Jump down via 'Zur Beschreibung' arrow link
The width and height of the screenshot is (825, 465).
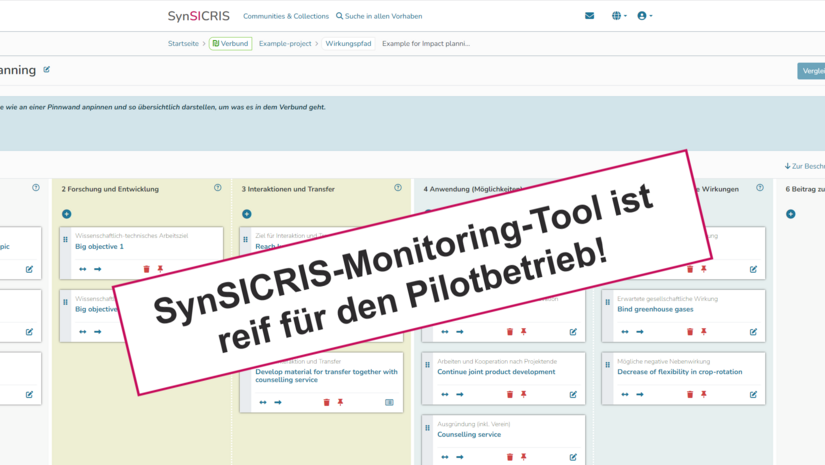(804, 166)
